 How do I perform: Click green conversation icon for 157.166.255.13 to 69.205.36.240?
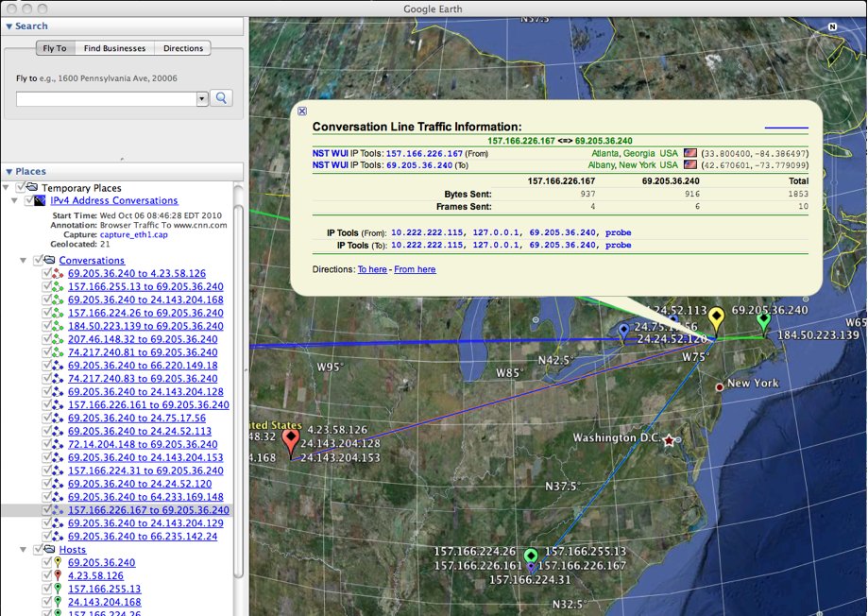(58, 286)
